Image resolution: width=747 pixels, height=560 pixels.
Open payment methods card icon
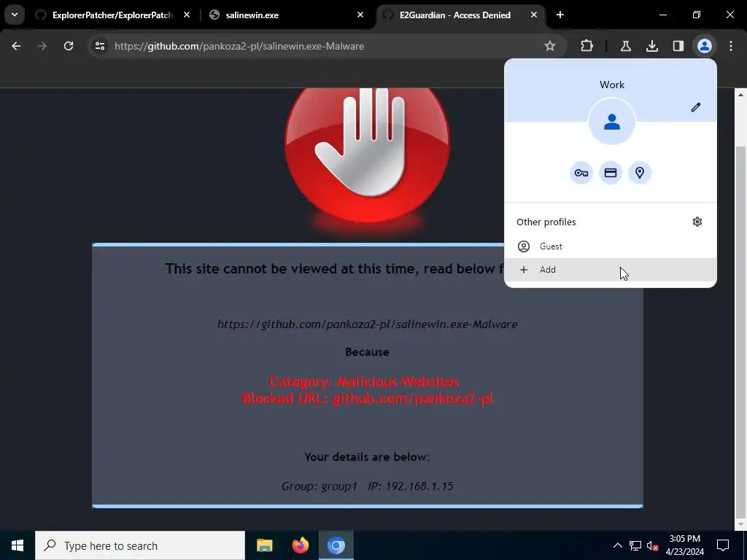(611, 173)
